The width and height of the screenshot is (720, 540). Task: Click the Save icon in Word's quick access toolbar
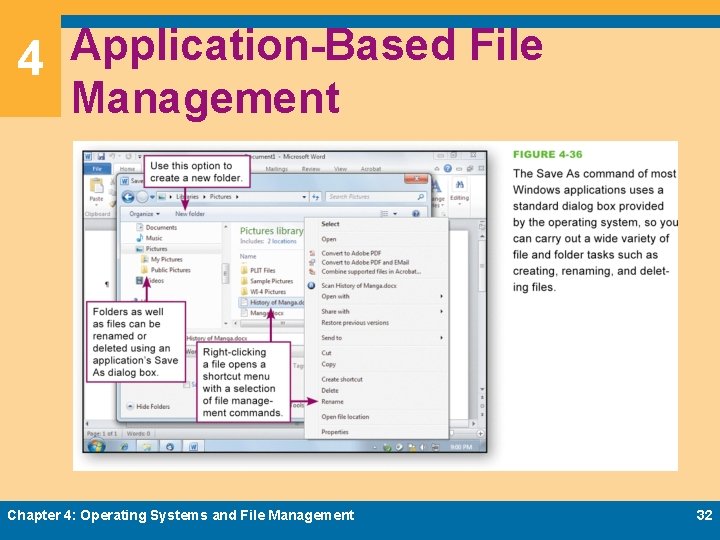101,157
